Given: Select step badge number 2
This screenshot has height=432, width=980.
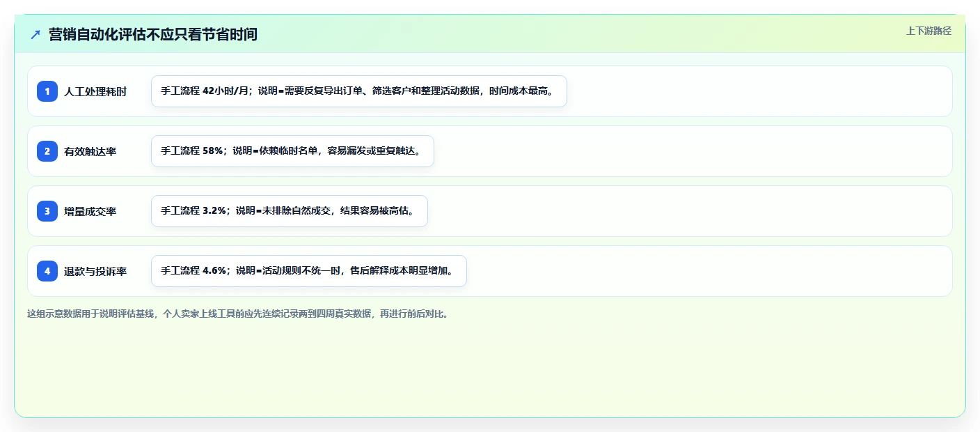Looking at the screenshot, I should pos(47,151).
